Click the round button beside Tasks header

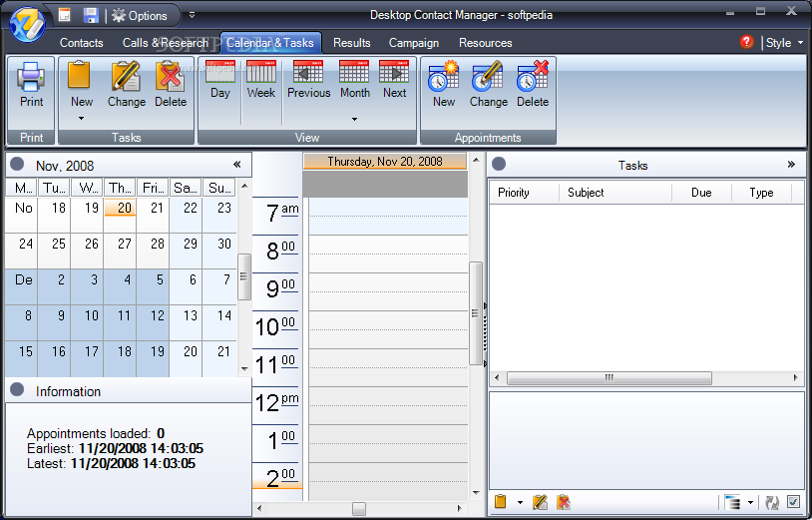click(x=499, y=164)
